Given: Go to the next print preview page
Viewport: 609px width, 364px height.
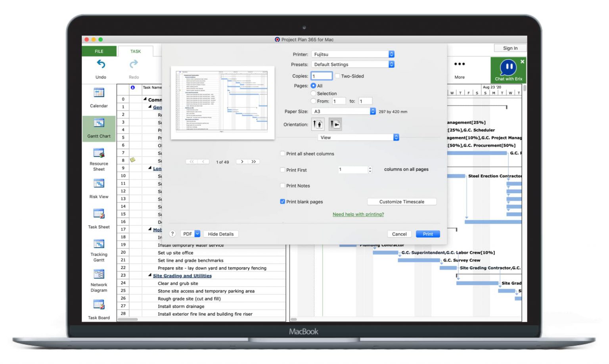Looking at the screenshot, I should point(242,161).
